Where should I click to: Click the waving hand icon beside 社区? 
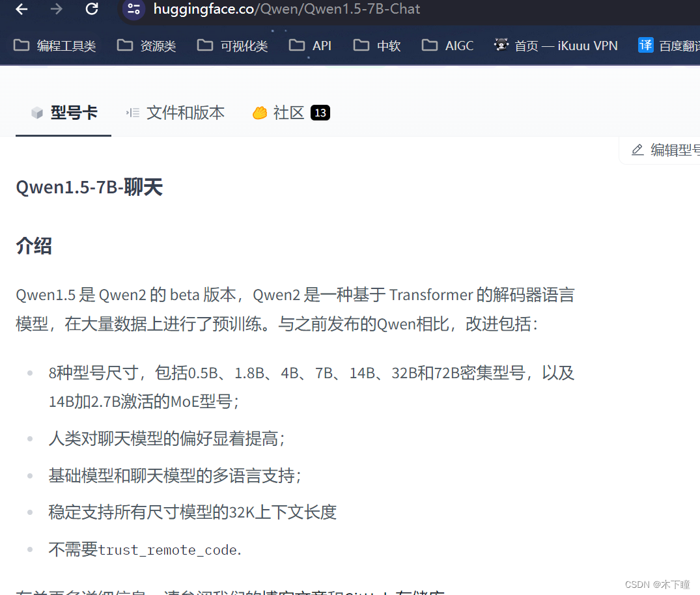point(259,112)
